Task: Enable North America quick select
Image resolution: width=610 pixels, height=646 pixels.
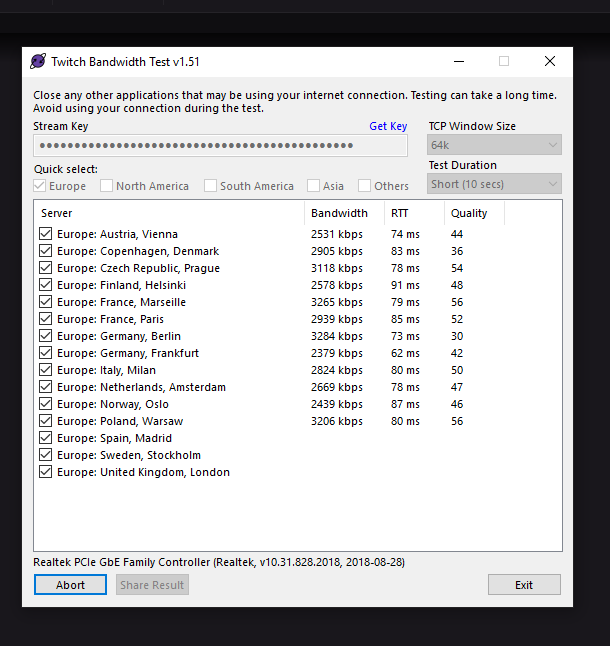Action: click(x=106, y=186)
